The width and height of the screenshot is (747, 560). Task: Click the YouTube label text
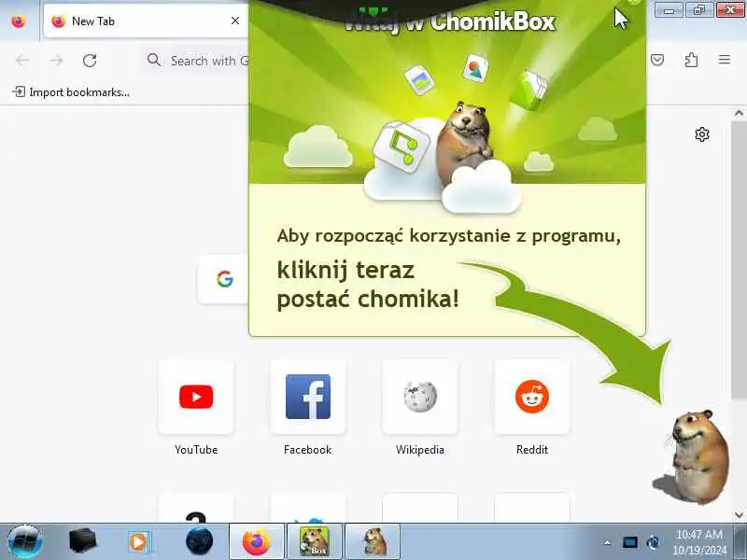coord(196,450)
